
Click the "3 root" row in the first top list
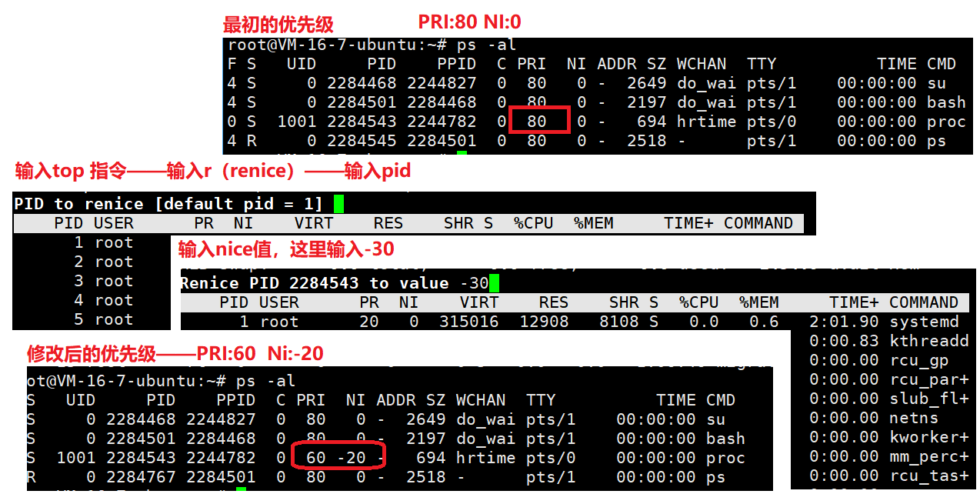coord(104,281)
